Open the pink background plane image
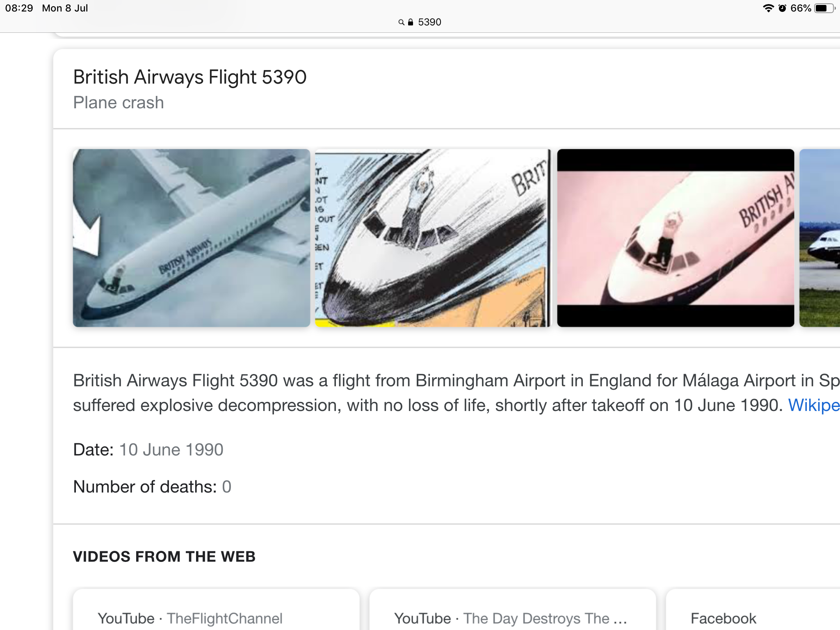 (676, 238)
